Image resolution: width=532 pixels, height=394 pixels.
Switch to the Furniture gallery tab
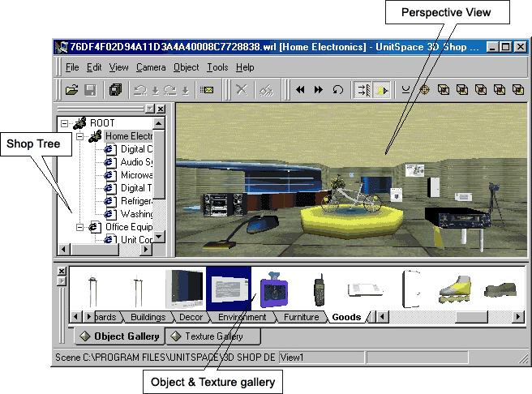click(302, 317)
